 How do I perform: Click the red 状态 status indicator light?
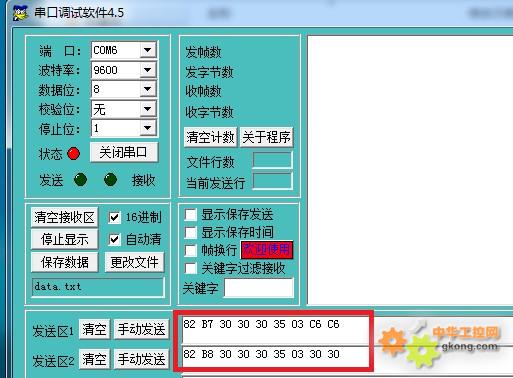coord(73,154)
